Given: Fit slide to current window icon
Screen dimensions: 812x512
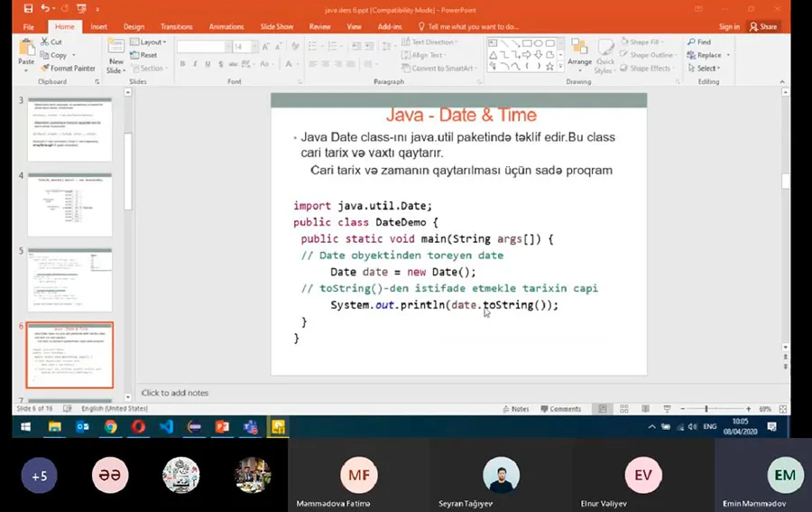Looking at the screenshot, I should point(783,409).
